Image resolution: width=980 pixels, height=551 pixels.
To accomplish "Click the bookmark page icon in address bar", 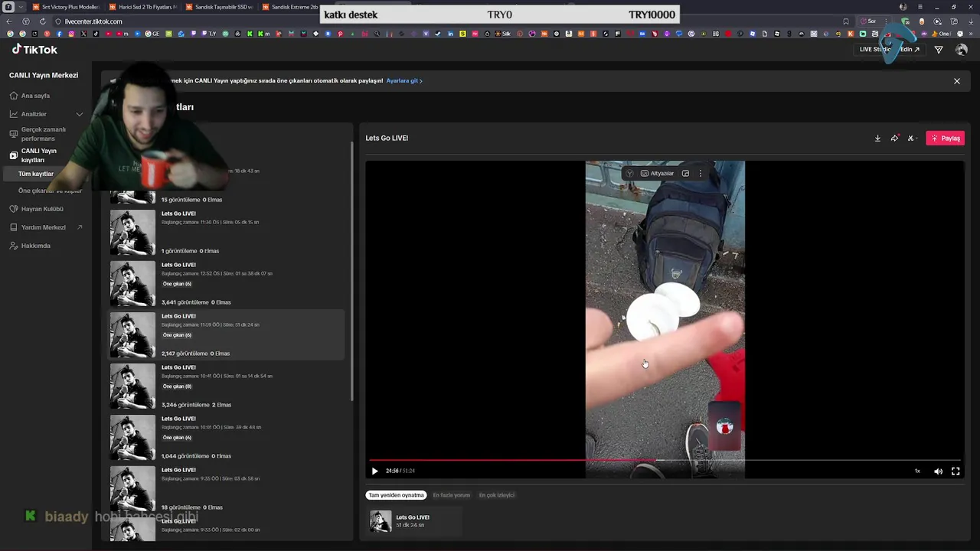I will [x=846, y=21].
